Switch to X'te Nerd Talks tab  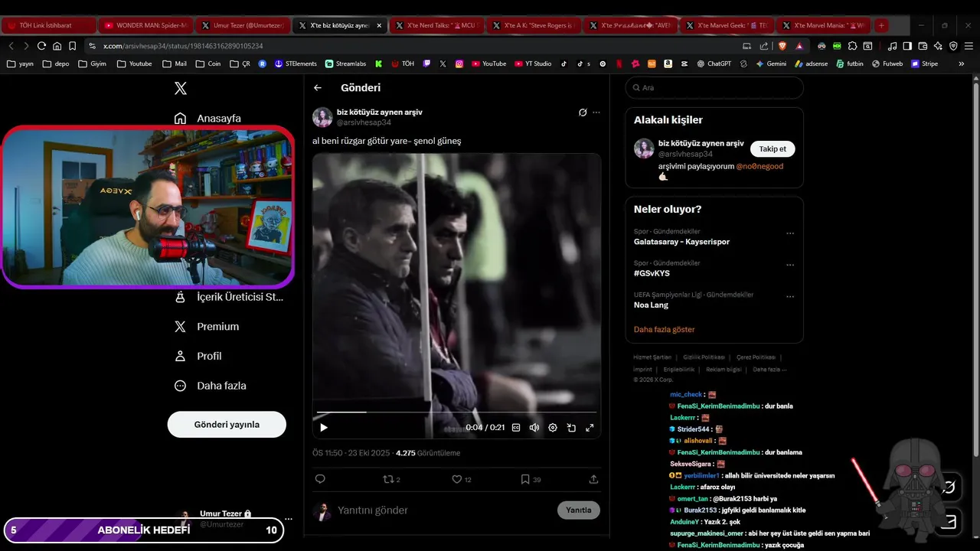pyautogui.click(x=437, y=25)
